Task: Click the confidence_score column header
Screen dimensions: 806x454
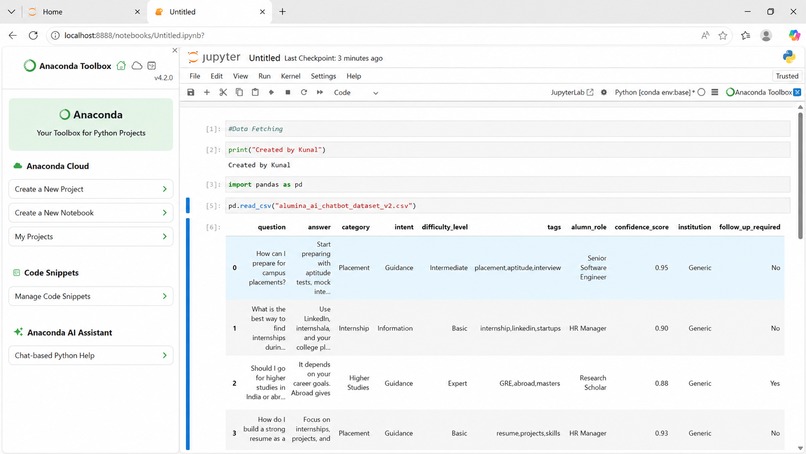Action: point(642,227)
